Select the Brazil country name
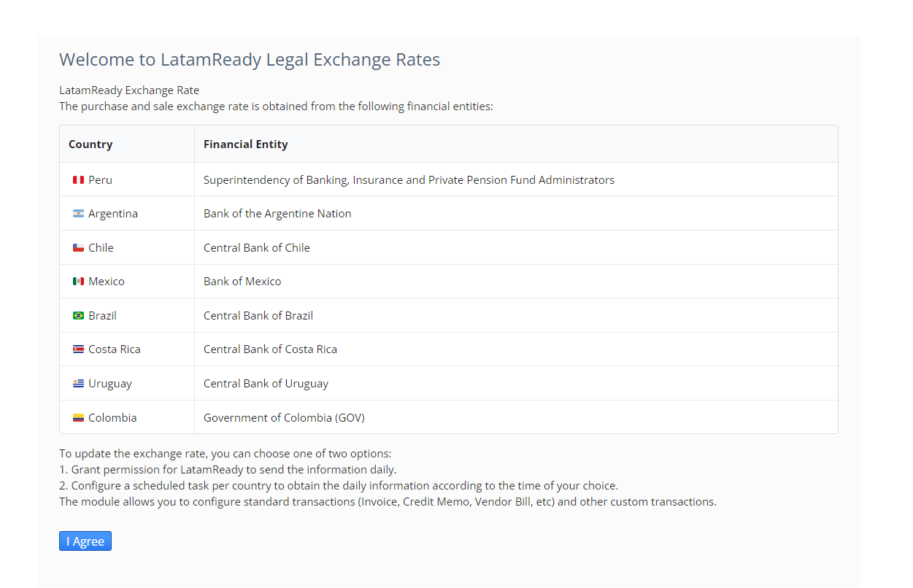This screenshot has height=588, width=913. pyautogui.click(x=102, y=315)
